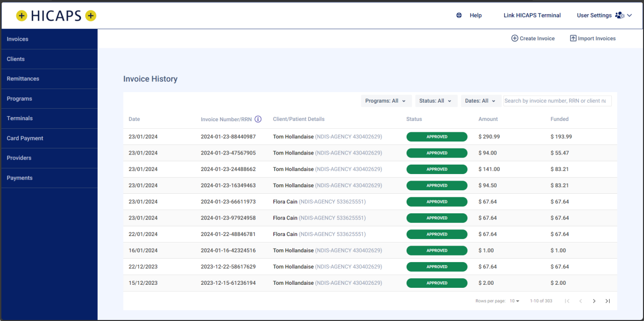Open the Providers page
The height and width of the screenshot is (321, 644).
click(x=19, y=157)
